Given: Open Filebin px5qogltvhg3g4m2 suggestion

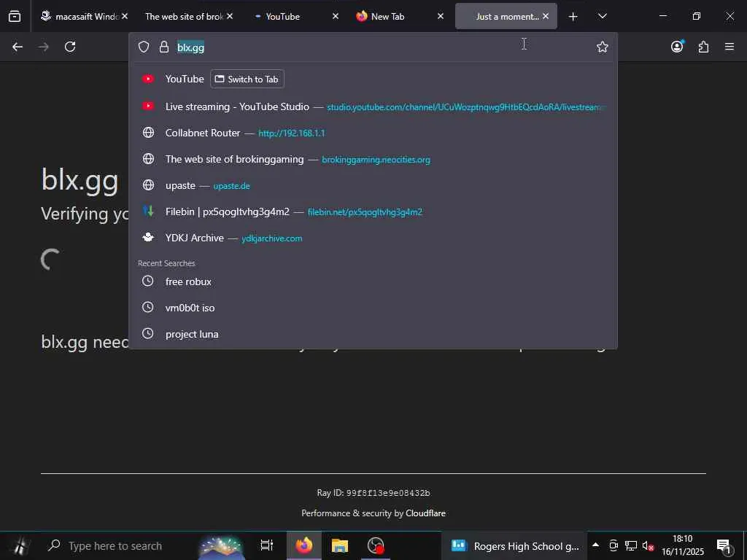Looking at the screenshot, I should point(373,211).
